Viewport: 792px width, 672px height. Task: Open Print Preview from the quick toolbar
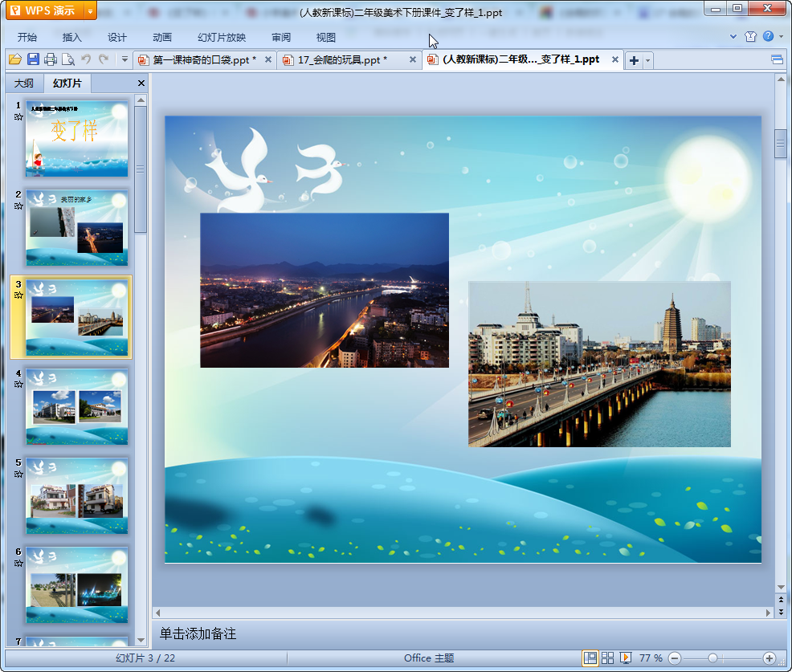(x=68, y=59)
